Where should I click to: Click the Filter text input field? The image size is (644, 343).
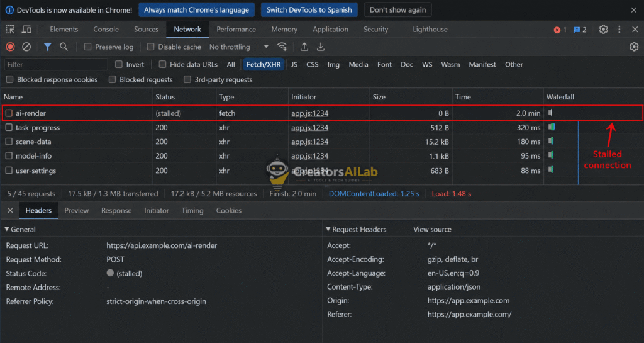[56, 64]
